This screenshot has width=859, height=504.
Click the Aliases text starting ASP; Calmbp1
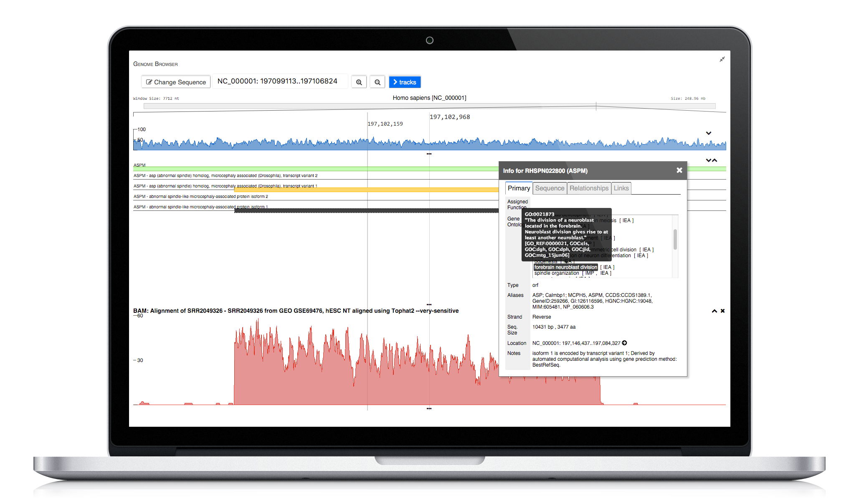point(592,301)
